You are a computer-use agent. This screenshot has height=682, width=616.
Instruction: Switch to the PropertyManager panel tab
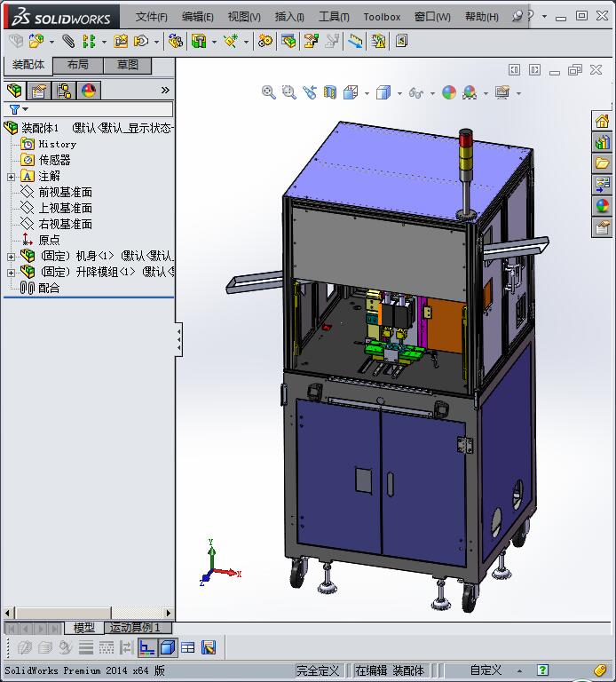[39, 91]
